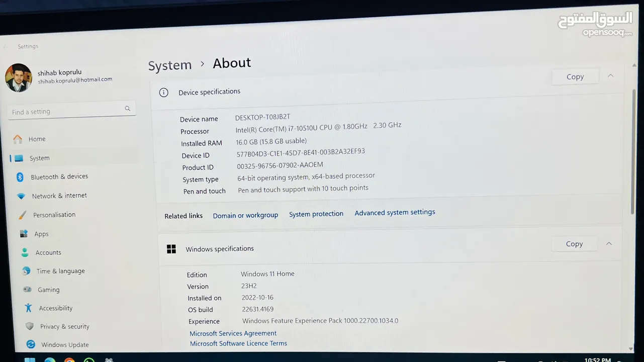Click the scrollbar down arrow at bottom
This screenshot has width=644, height=362.
click(x=631, y=348)
